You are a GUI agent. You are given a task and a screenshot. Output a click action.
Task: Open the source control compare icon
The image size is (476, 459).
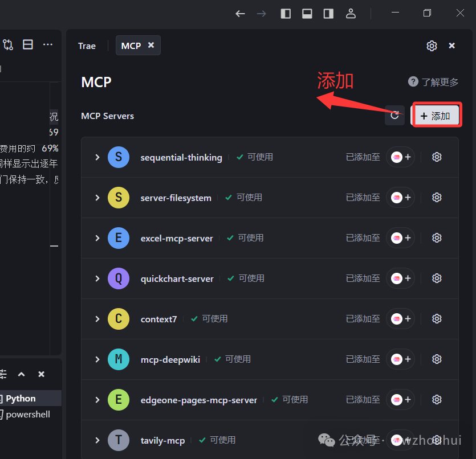pos(8,45)
